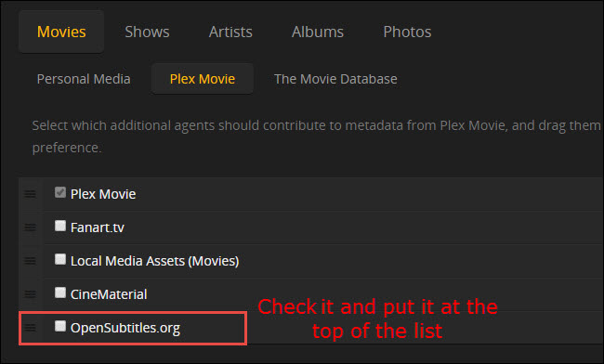
Task: Select The Movie Database agent tab
Action: point(335,79)
